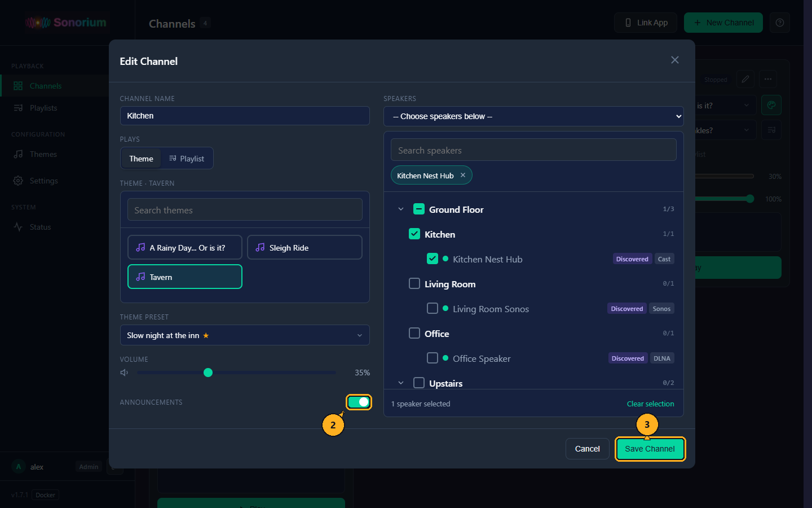Open the Theme Preset dropdown
Image resolution: width=812 pixels, height=508 pixels.
(245, 335)
